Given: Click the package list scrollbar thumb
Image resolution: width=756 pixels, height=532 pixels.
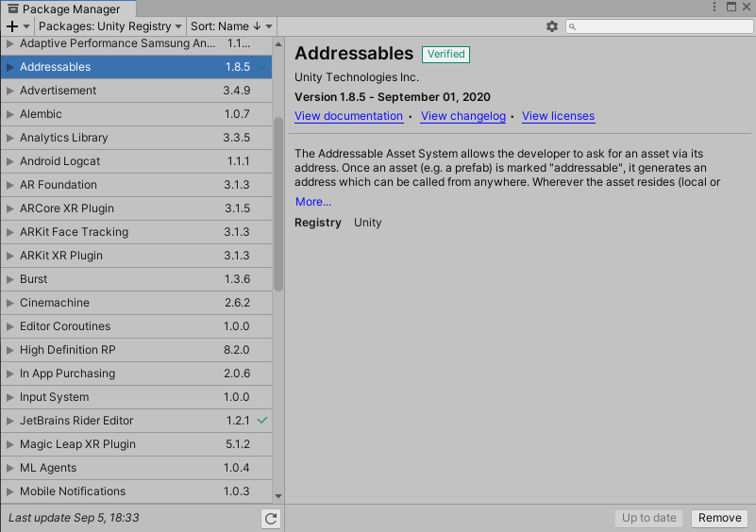Looking at the screenshot, I should [x=278, y=205].
